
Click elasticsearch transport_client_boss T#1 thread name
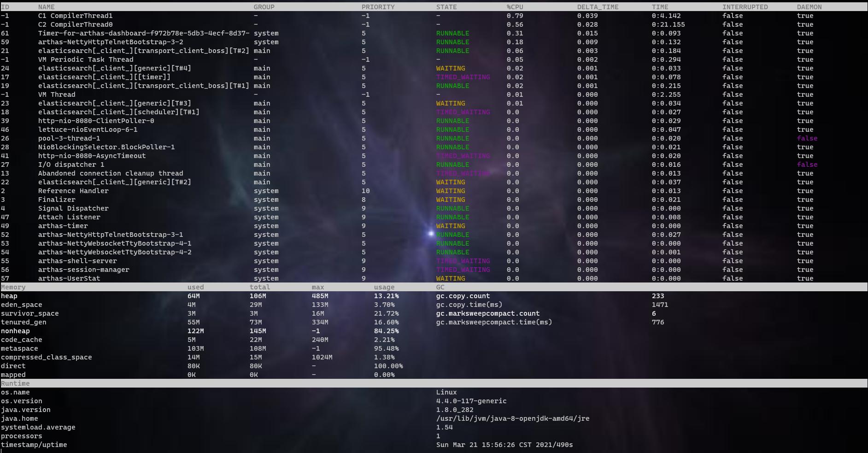144,86
